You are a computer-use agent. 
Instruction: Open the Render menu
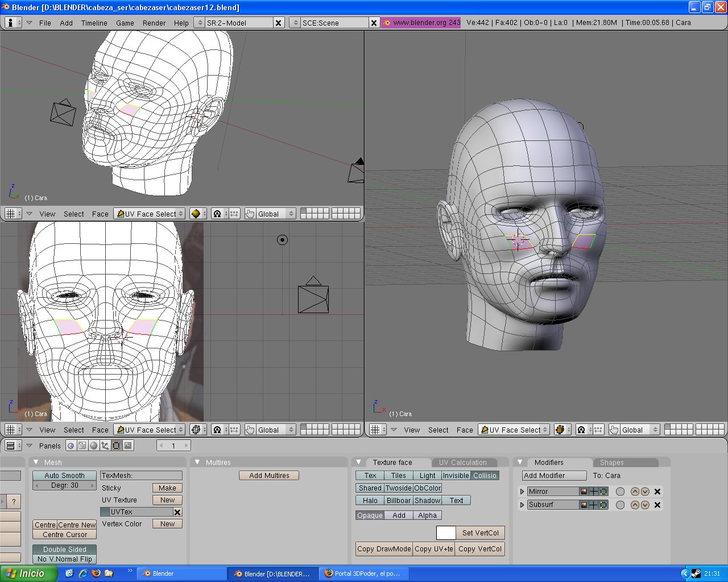(154, 23)
